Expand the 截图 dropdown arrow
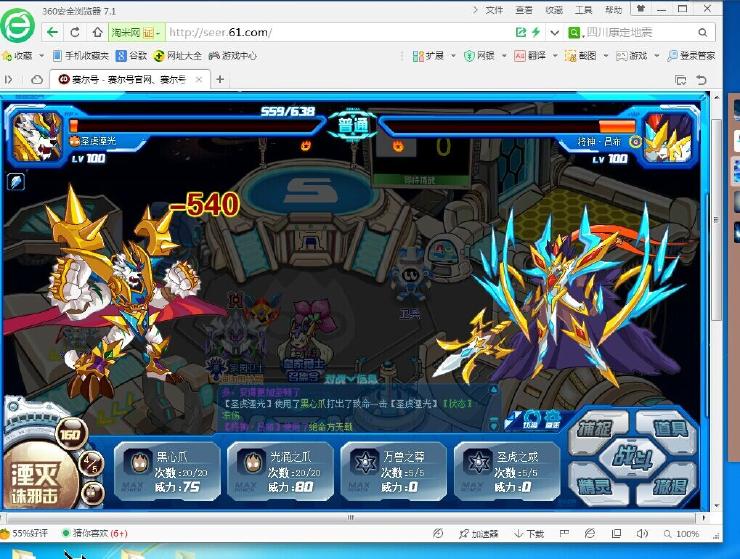The height and width of the screenshot is (559, 740). tap(605, 56)
